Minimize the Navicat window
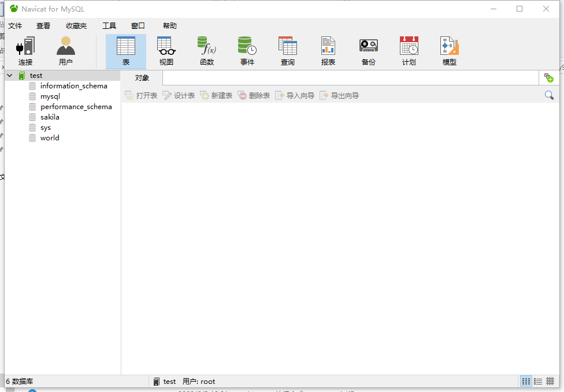 493,9
